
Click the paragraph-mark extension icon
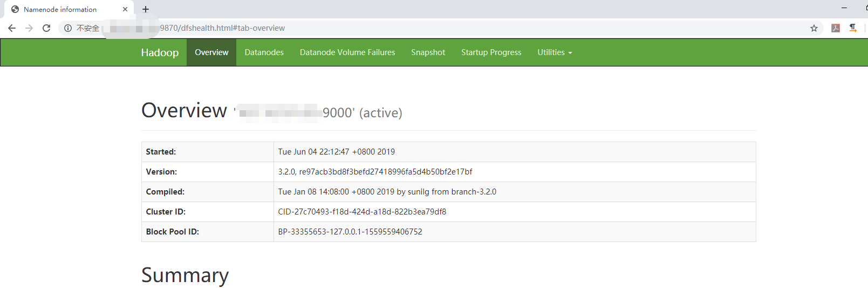(853, 28)
